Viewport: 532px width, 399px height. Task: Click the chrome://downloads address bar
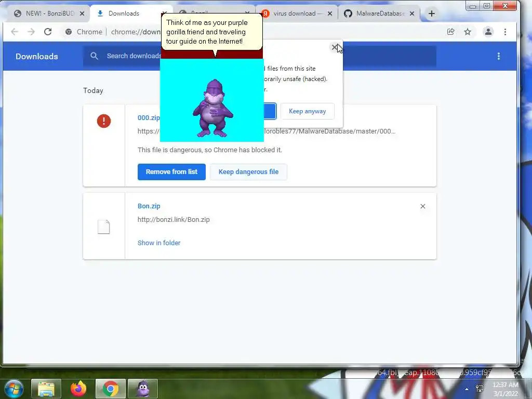coord(136,32)
